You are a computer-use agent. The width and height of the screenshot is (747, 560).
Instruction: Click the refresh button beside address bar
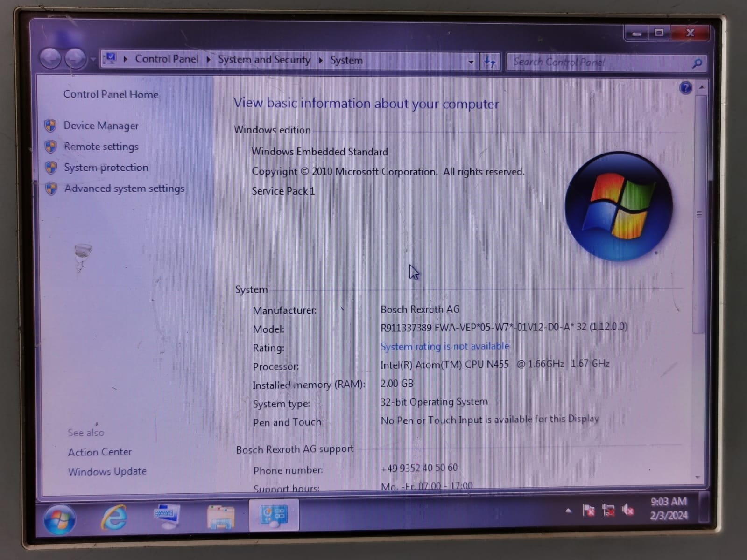490,62
